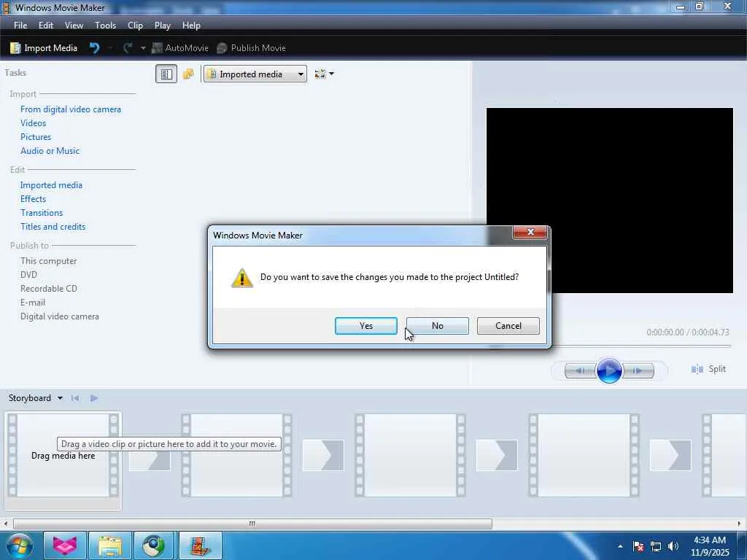Open the Play menu
747x560 pixels.
click(163, 26)
